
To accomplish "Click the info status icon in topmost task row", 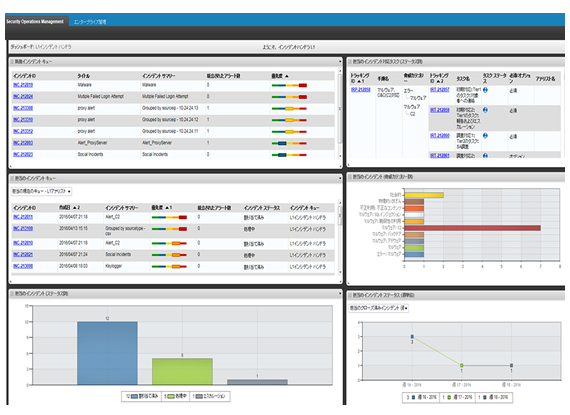I will pos(485,90).
